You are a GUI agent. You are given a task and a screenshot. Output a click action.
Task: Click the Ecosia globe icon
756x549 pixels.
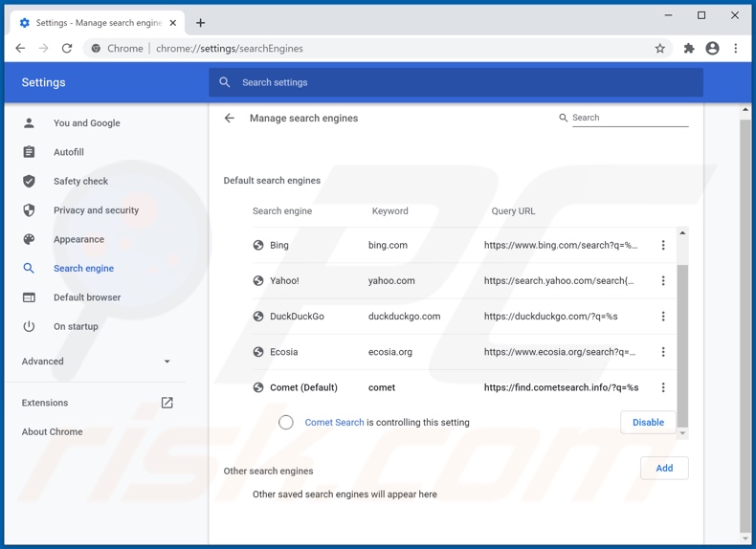258,352
